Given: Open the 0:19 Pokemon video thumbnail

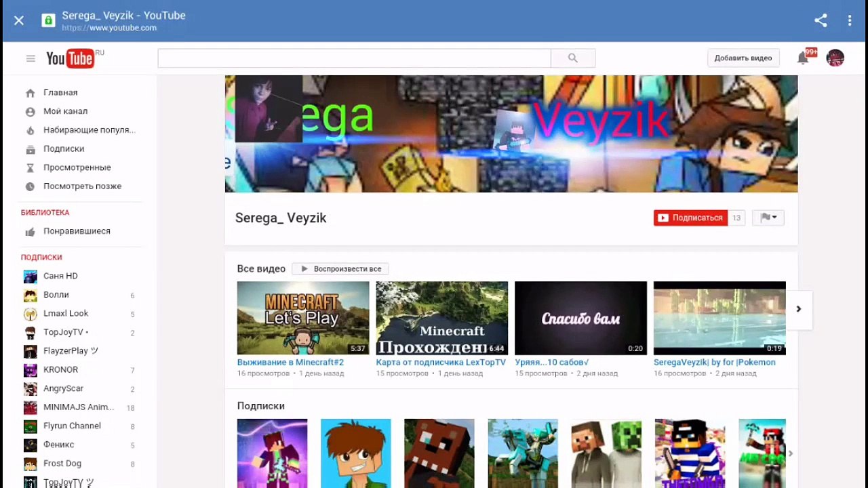Looking at the screenshot, I should click(x=719, y=318).
